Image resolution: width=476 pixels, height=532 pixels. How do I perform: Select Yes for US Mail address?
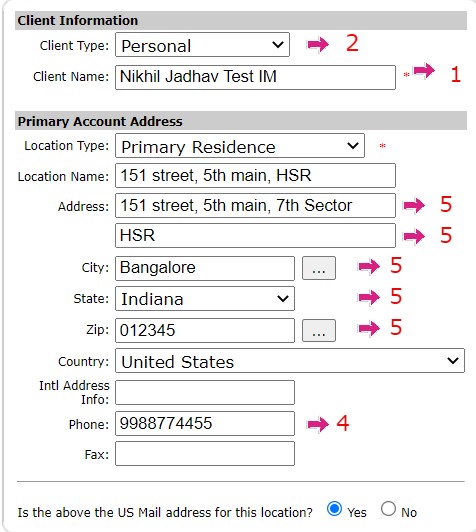tap(334, 509)
